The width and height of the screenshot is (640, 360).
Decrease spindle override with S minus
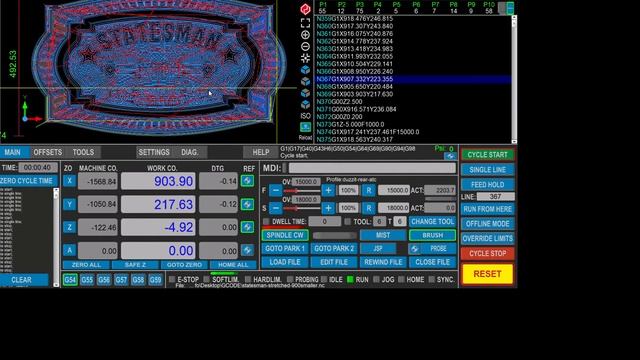276,208
